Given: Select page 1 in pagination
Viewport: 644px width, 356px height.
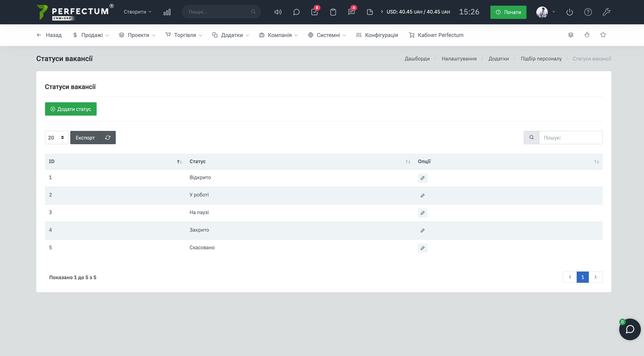Looking at the screenshot, I should [x=583, y=277].
